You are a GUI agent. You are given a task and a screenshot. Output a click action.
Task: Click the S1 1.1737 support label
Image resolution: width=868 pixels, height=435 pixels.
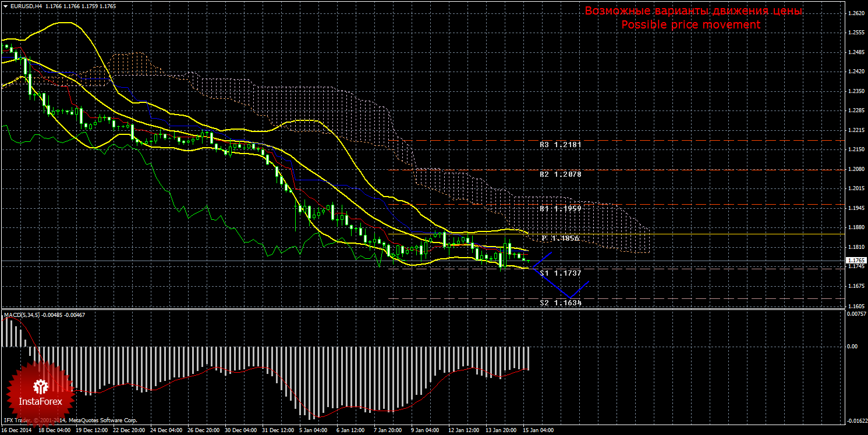click(x=561, y=273)
